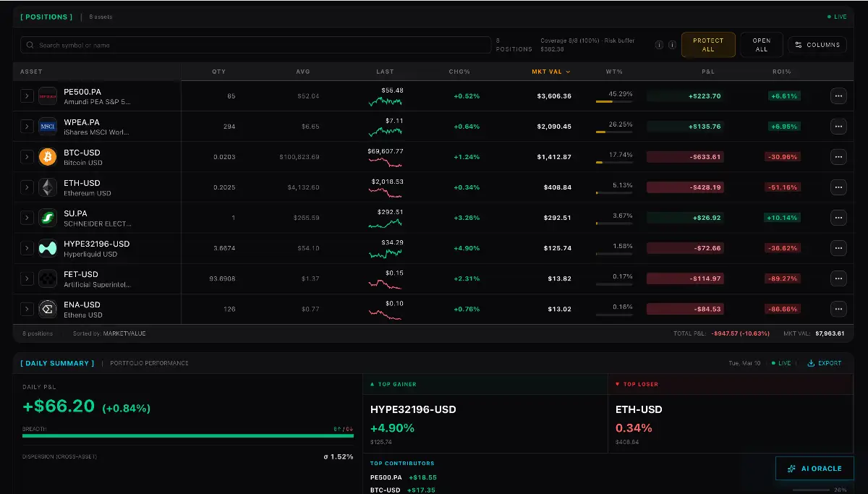This screenshot has width=868, height=494.
Task: Focus the search symbol or name field
Action: [x=256, y=45]
